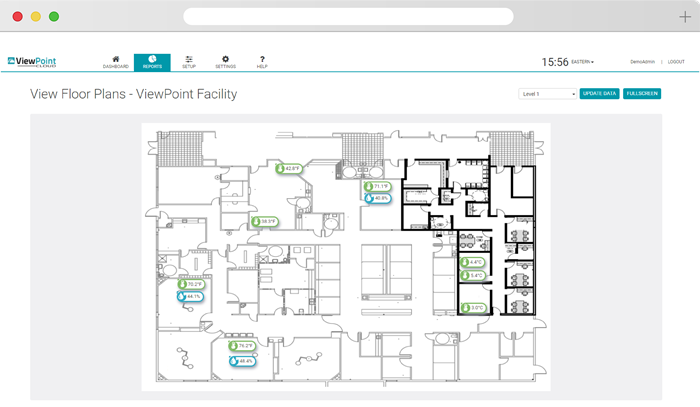Click the browser address bar

tap(348, 17)
